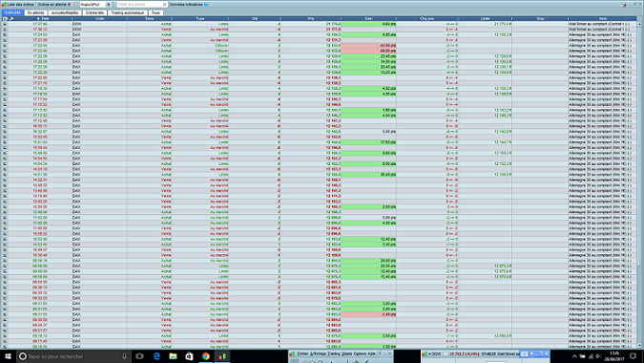Sort orders by the Type column header

(200, 18)
